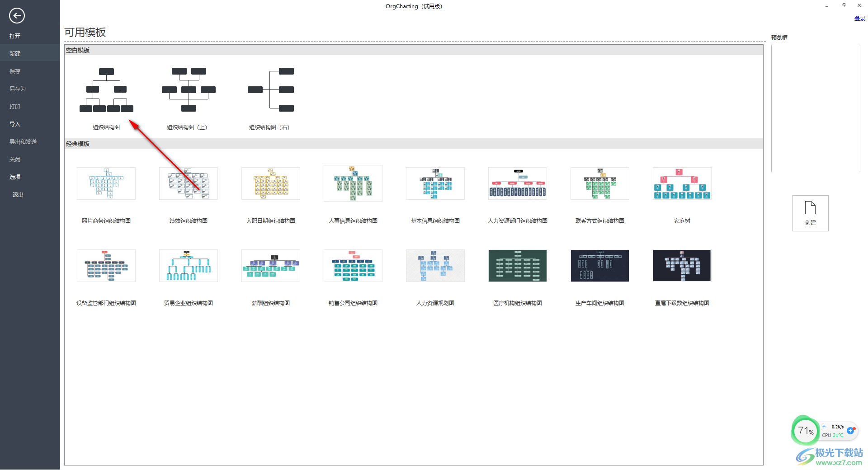The image size is (868, 470).
Task: Select 另存为 in the sidebar
Action: tap(18, 89)
